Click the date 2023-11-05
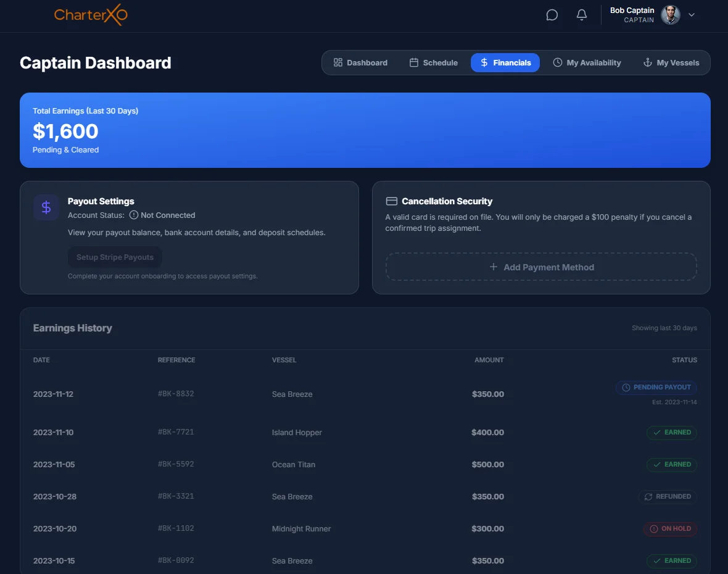728x574 pixels. point(54,464)
